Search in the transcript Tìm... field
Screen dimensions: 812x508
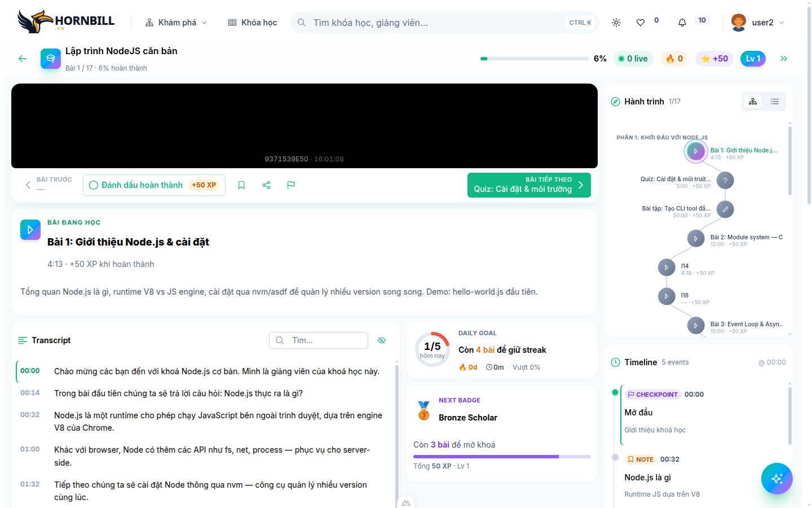pyautogui.click(x=319, y=340)
